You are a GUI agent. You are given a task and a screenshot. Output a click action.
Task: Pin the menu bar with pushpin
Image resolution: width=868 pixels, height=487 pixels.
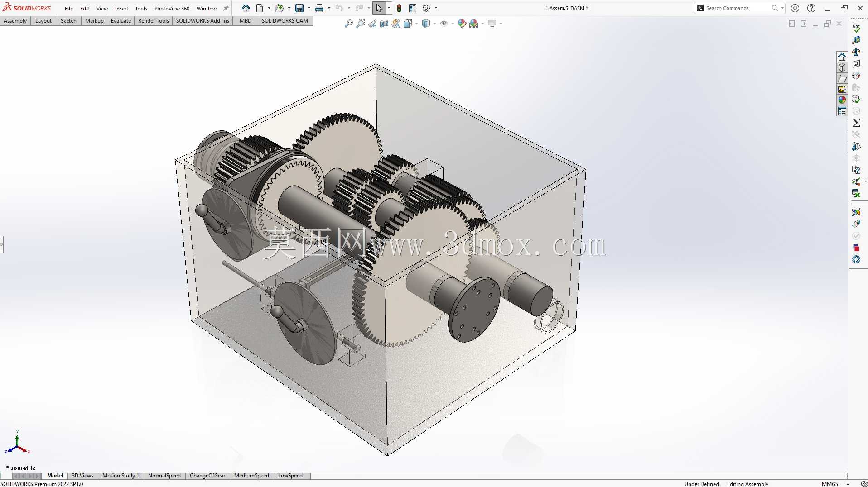coord(226,8)
